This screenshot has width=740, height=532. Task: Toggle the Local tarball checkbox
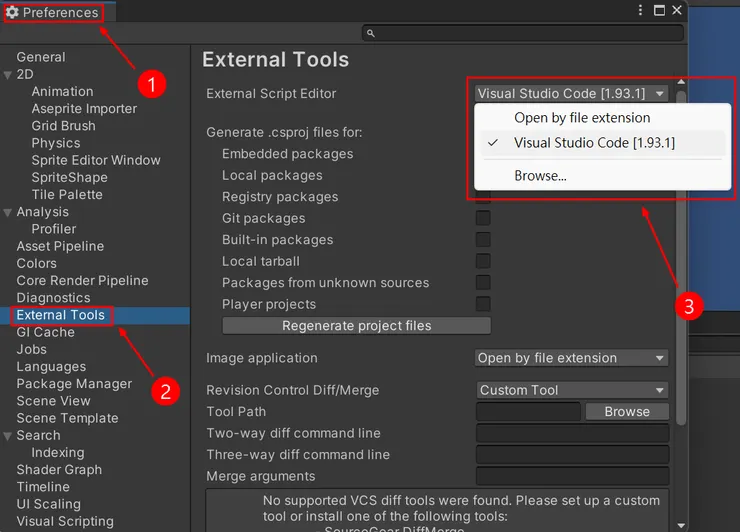click(x=483, y=261)
